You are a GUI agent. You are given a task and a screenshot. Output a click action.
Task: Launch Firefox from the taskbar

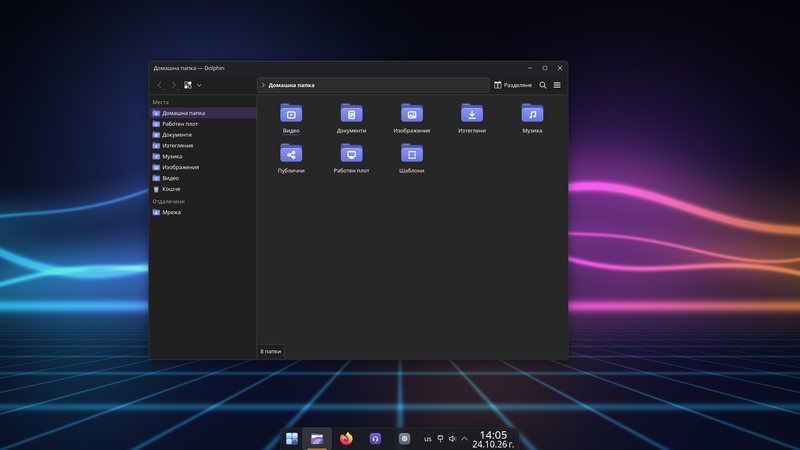coord(346,439)
